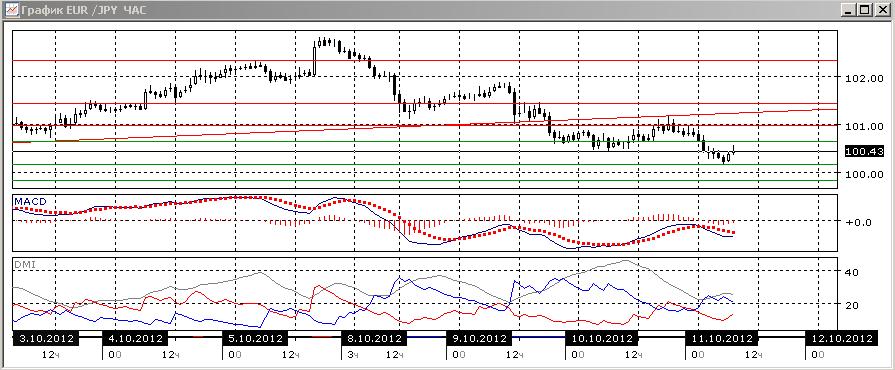The width and height of the screenshot is (895, 370).
Task: Click the 8.10.2012 date marker
Action: point(374,338)
